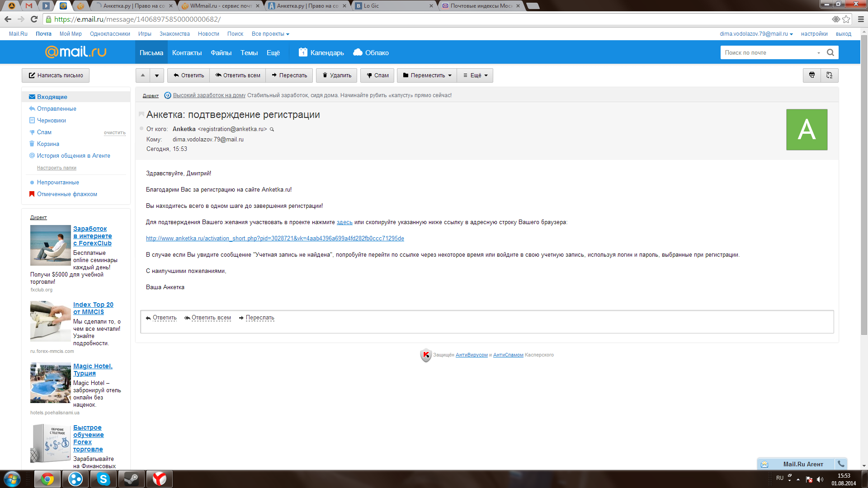
Task: Open Mail.Ru Агент bar
Action: point(796,464)
